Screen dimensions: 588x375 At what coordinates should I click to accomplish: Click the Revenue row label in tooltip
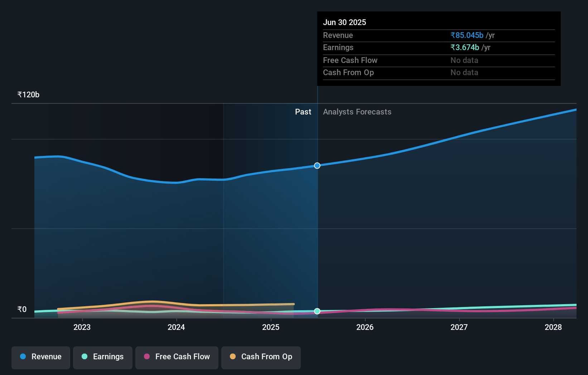[x=338, y=35]
